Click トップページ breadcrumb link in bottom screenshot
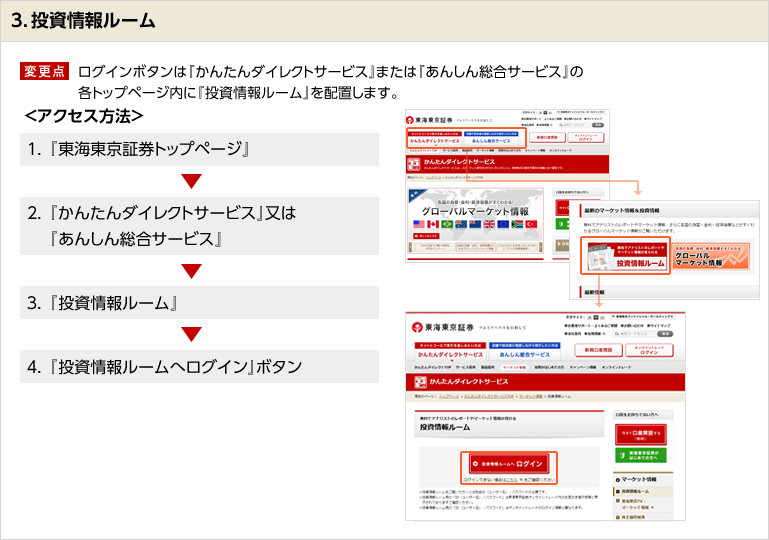The height and width of the screenshot is (540, 769). [448, 396]
